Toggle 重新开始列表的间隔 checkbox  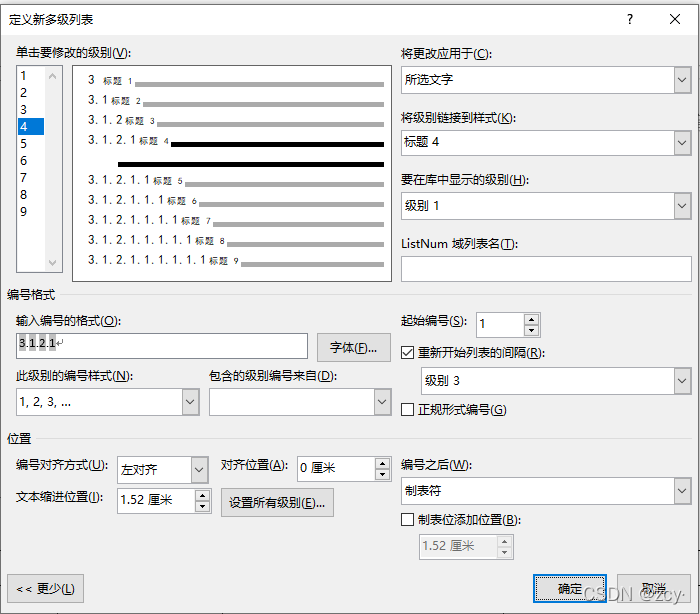click(x=407, y=353)
